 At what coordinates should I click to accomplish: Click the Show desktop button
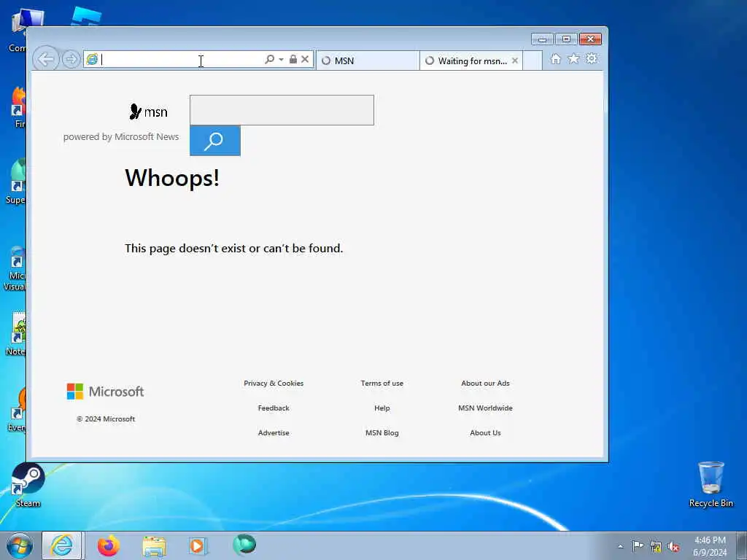click(x=742, y=545)
